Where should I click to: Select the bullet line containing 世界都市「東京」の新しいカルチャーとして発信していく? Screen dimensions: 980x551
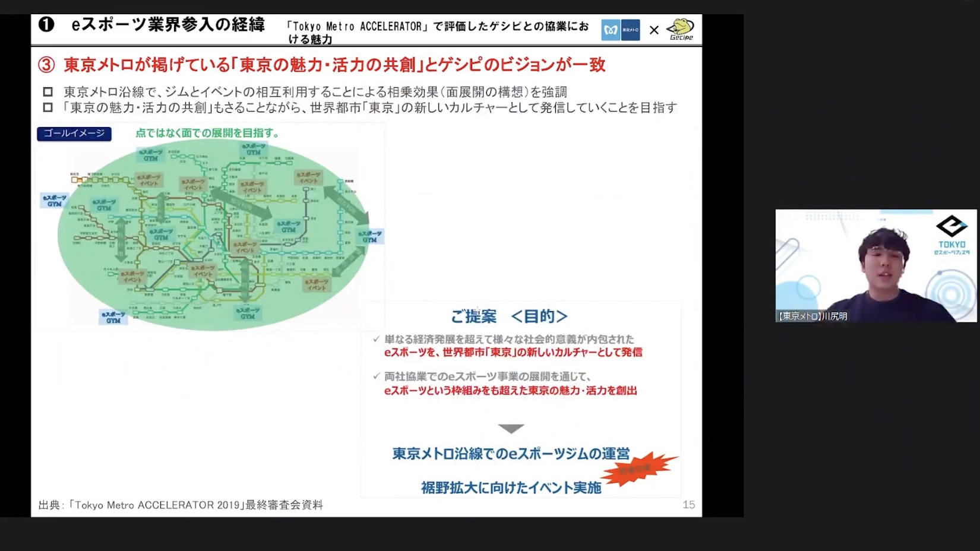(370, 107)
